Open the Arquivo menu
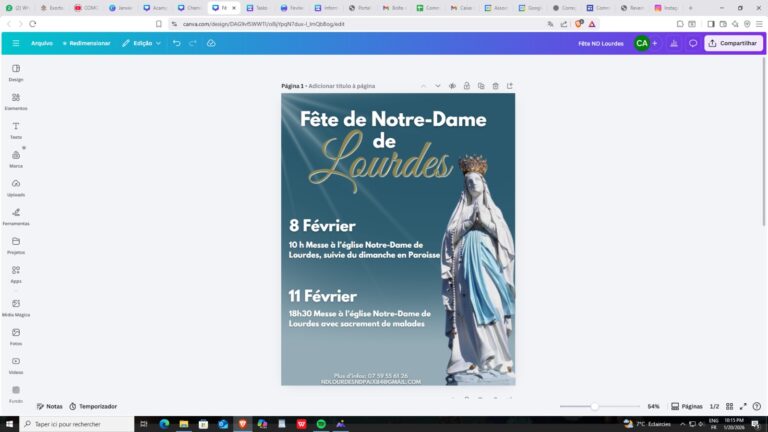Screen dimensions: 768x432 coord(42,43)
